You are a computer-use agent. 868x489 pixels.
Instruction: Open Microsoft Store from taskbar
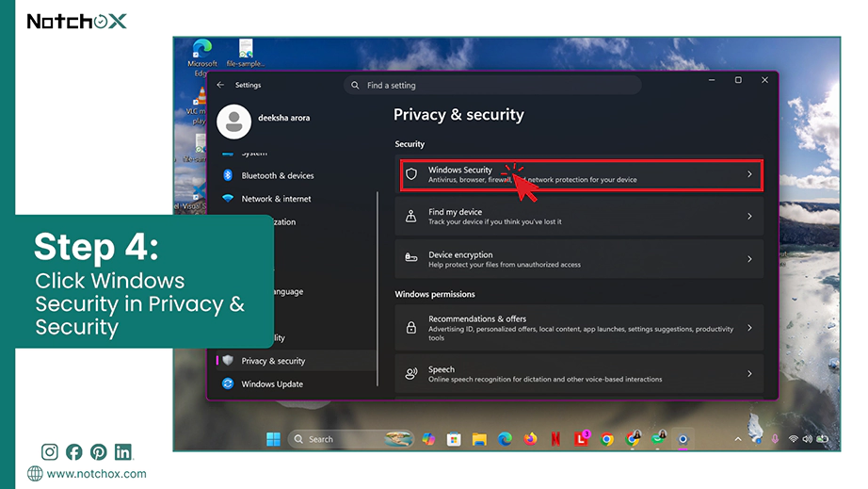pyautogui.click(x=454, y=439)
